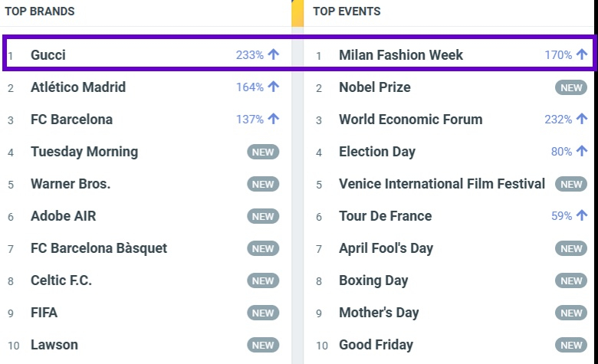Select the Boxing Day event

click(373, 280)
